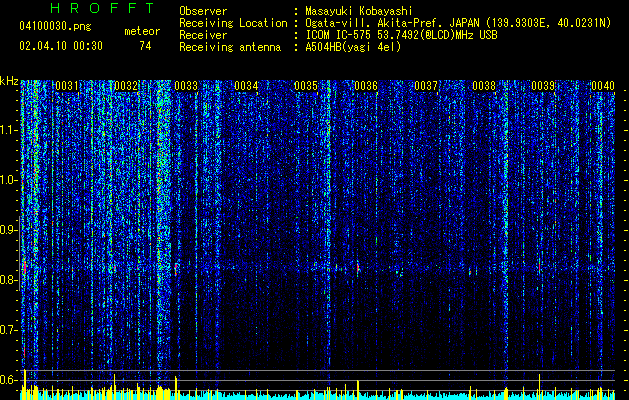Click the 1.0 kHz axis tick label
629x400 pixels.
point(9,180)
